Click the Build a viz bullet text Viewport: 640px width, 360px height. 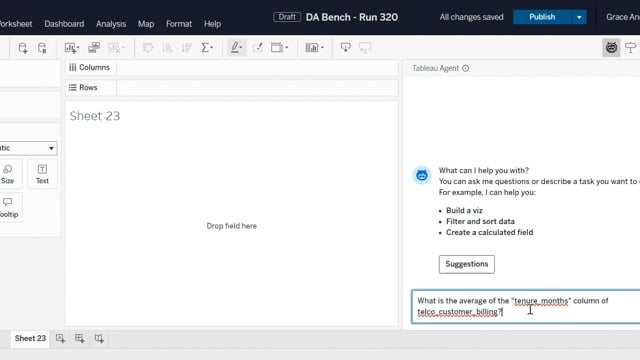click(x=464, y=211)
